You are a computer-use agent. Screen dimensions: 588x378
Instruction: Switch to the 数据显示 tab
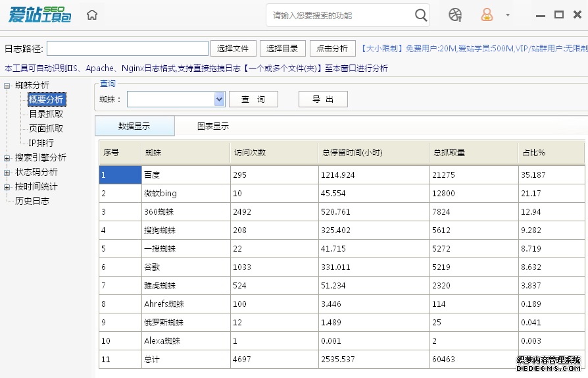pos(135,126)
